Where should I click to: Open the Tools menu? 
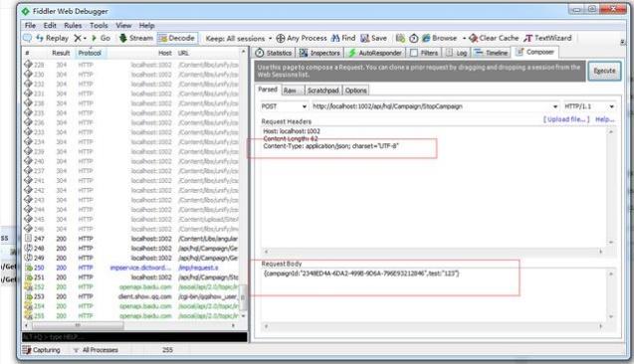99,25
